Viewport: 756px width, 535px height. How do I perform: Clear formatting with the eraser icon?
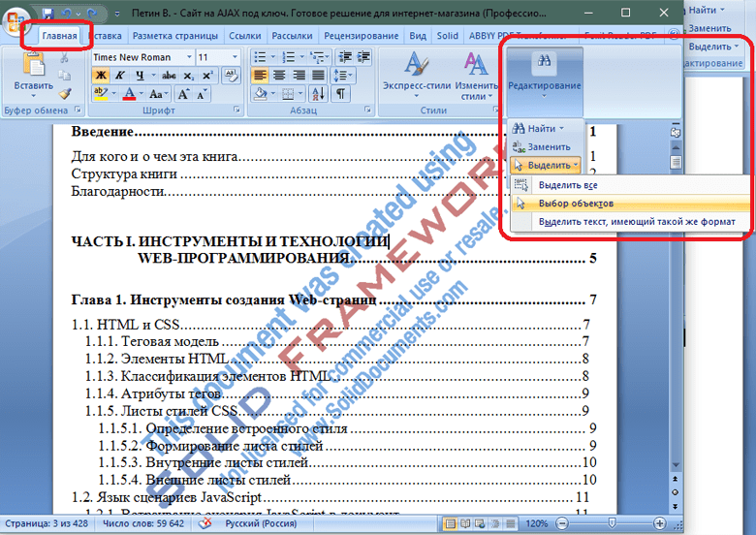click(x=231, y=76)
